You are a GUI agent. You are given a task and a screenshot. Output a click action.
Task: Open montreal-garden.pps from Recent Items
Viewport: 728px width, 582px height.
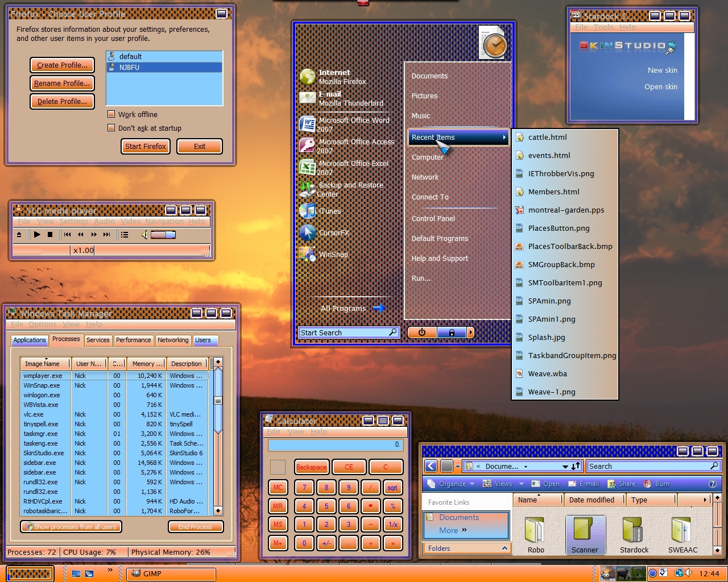point(566,210)
